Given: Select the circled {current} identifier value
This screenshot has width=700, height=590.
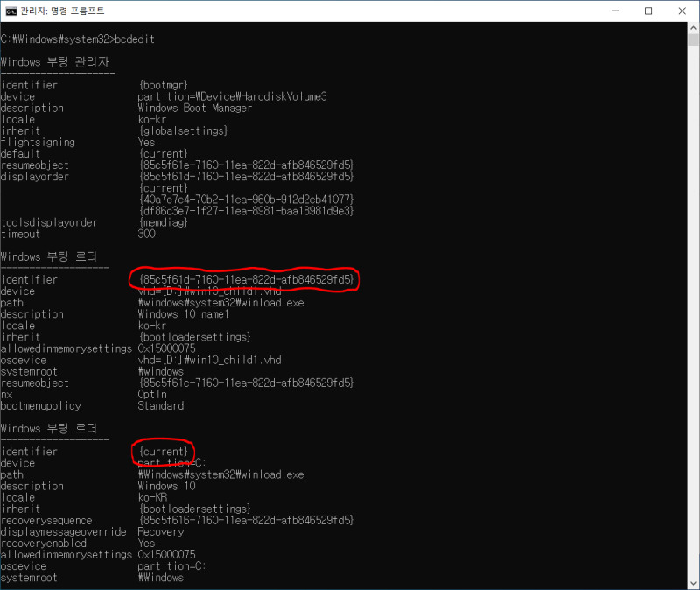Looking at the screenshot, I should (163, 451).
